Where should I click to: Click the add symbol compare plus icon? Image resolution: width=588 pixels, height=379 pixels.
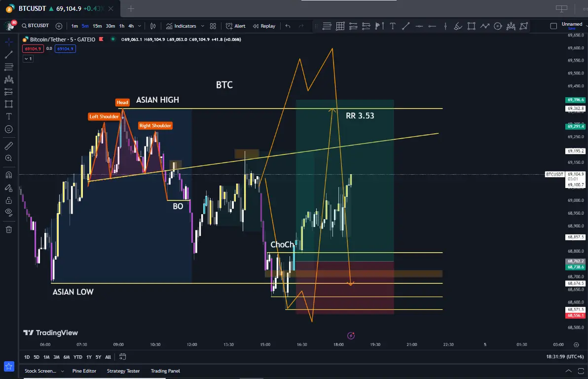[59, 26]
